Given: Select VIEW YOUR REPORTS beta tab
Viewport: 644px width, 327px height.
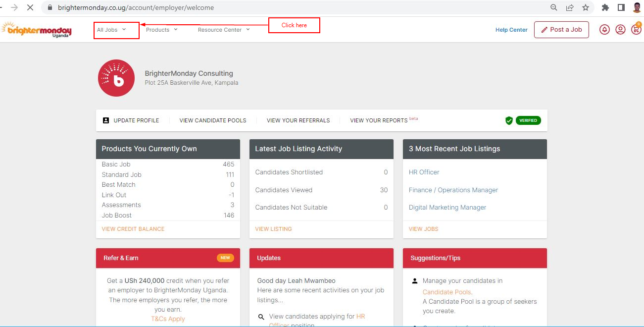Looking at the screenshot, I should [x=384, y=120].
